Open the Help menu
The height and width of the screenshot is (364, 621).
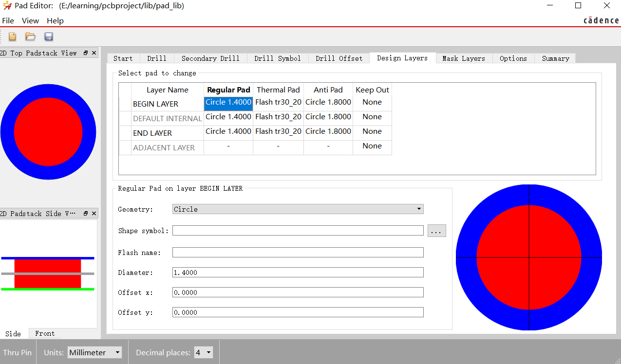pyautogui.click(x=55, y=20)
